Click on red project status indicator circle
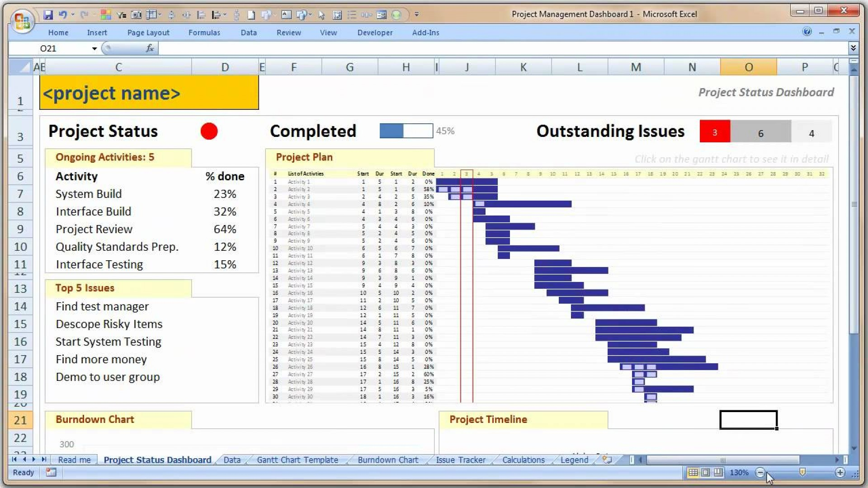 click(209, 131)
